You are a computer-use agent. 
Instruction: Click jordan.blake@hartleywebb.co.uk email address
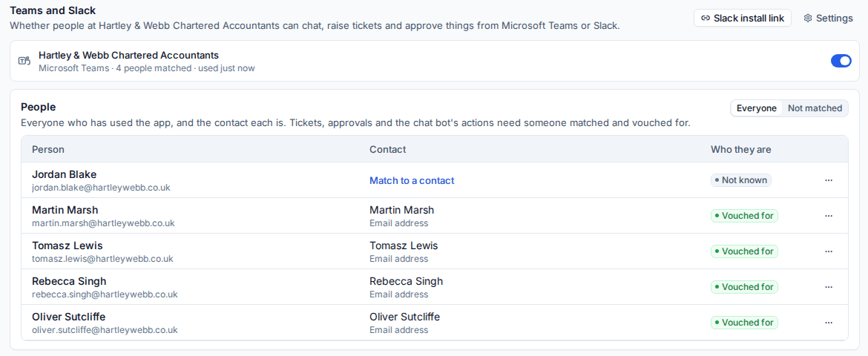pyautogui.click(x=102, y=188)
